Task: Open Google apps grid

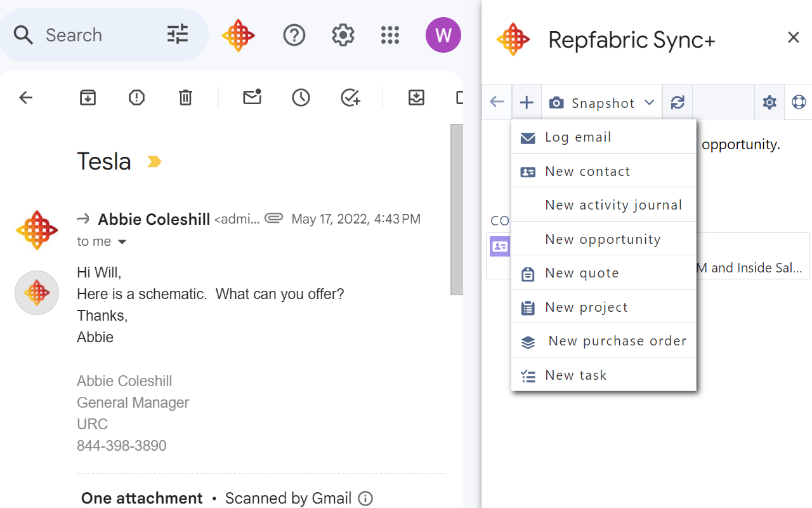Action: (390, 35)
